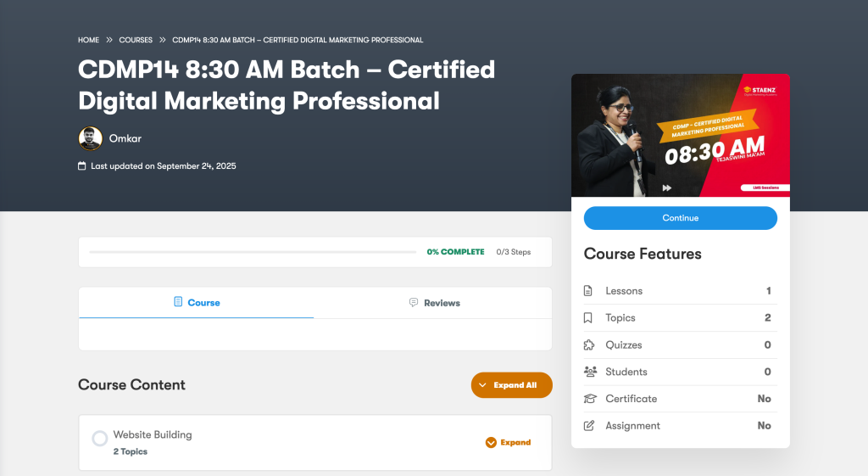Go to Home via breadcrumb
The height and width of the screenshot is (476, 868).
(88, 40)
